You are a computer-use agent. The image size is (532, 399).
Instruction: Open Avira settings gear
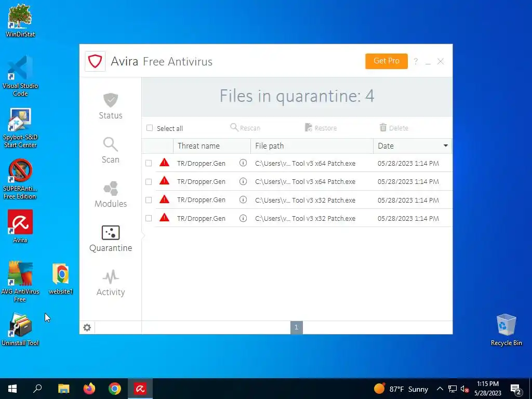pos(87,327)
